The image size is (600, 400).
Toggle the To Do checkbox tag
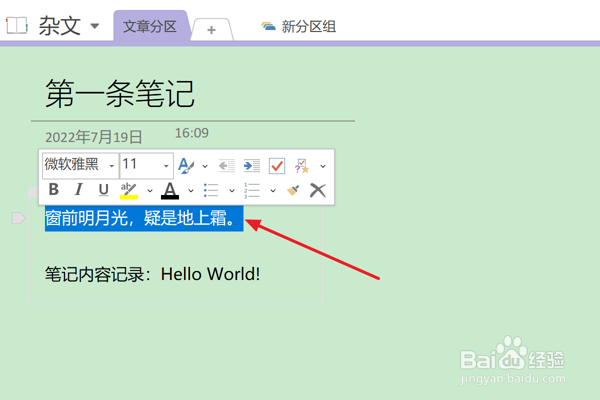[277, 166]
